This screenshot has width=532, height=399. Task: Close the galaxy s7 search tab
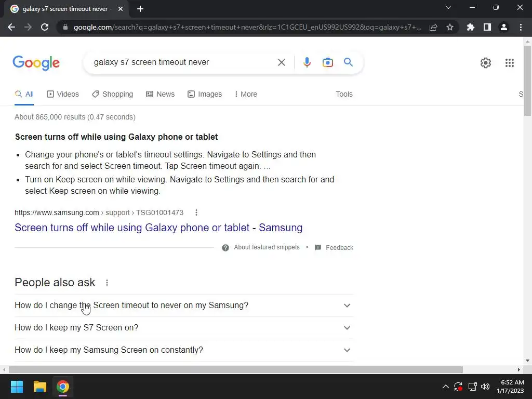tap(121, 9)
